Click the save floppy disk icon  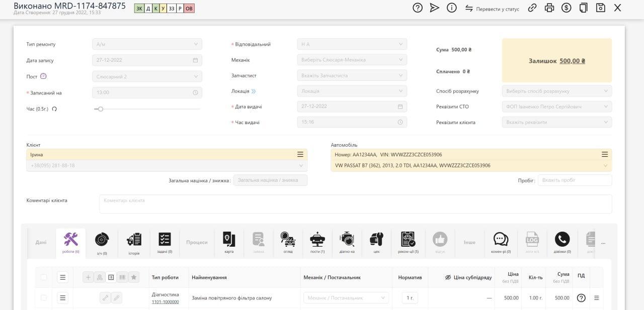click(x=600, y=8)
